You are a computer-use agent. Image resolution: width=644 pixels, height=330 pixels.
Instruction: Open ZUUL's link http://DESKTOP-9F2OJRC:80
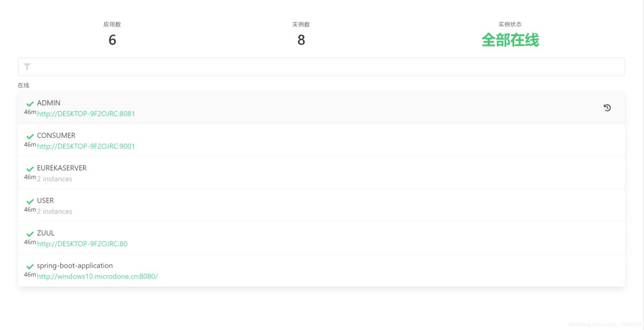(x=82, y=244)
